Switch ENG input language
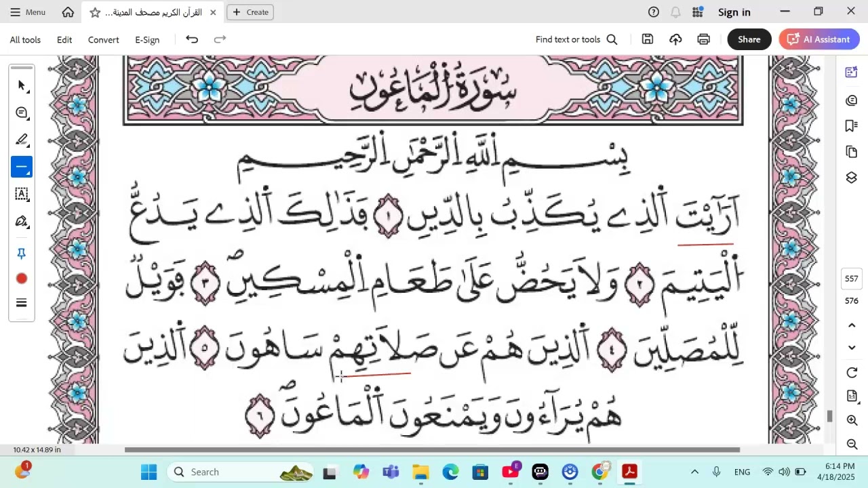Image resolution: width=868 pixels, height=488 pixels. point(742,472)
